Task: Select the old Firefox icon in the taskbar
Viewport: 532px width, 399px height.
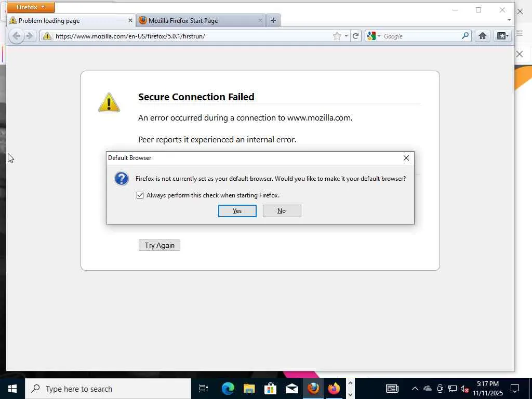Action: coord(313,389)
